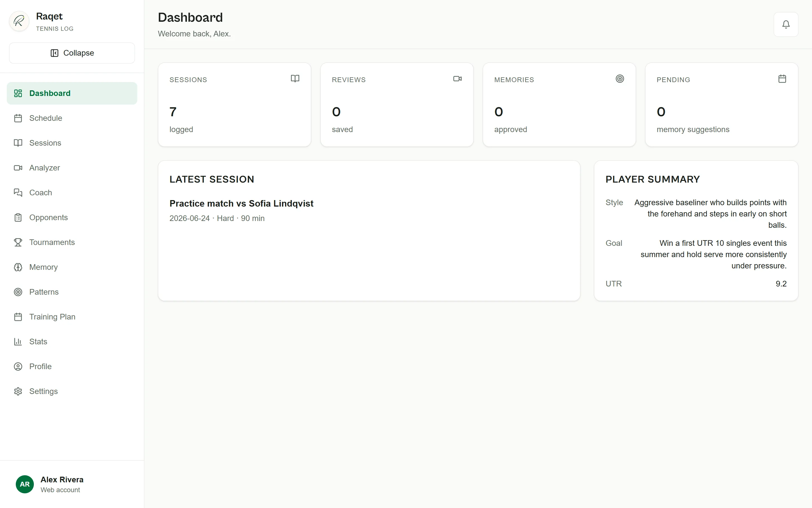Click the Latest Session heading

click(x=212, y=179)
